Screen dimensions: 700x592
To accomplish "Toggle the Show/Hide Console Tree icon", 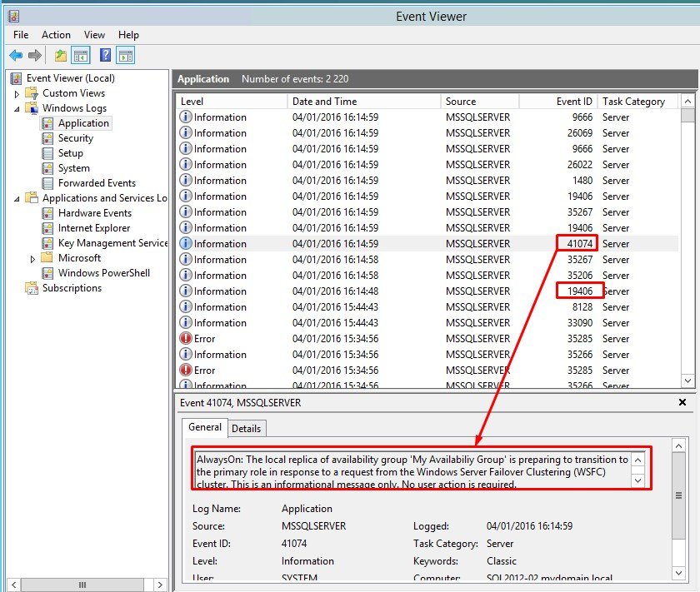I will point(81,56).
